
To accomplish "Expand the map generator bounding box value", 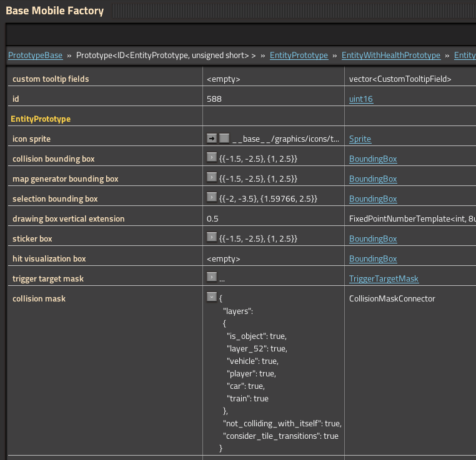I will pos(212,177).
